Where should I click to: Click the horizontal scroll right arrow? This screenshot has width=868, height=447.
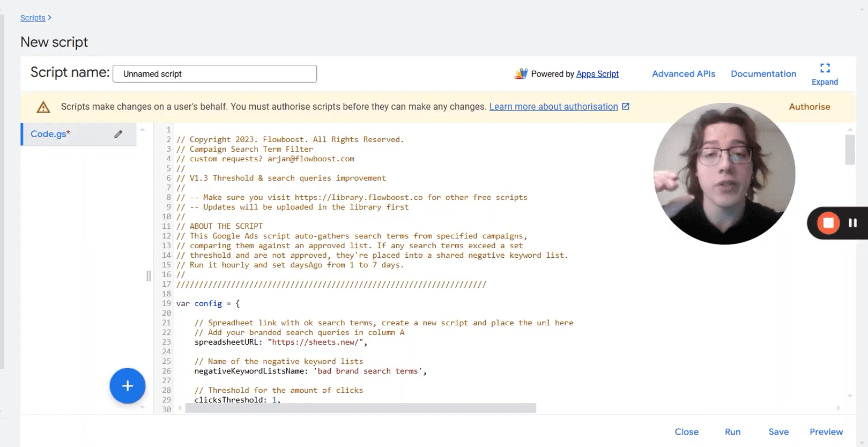click(839, 408)
